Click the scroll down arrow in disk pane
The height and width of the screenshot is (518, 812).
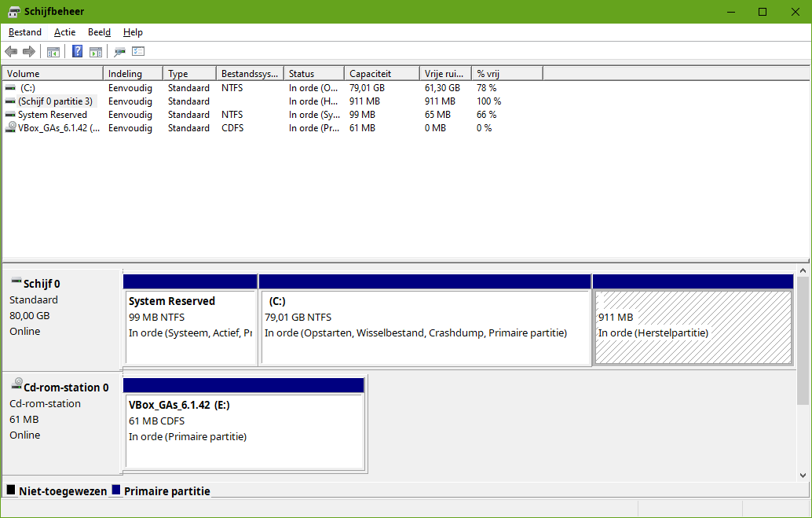pyautogui.click(x=803, y=476)
